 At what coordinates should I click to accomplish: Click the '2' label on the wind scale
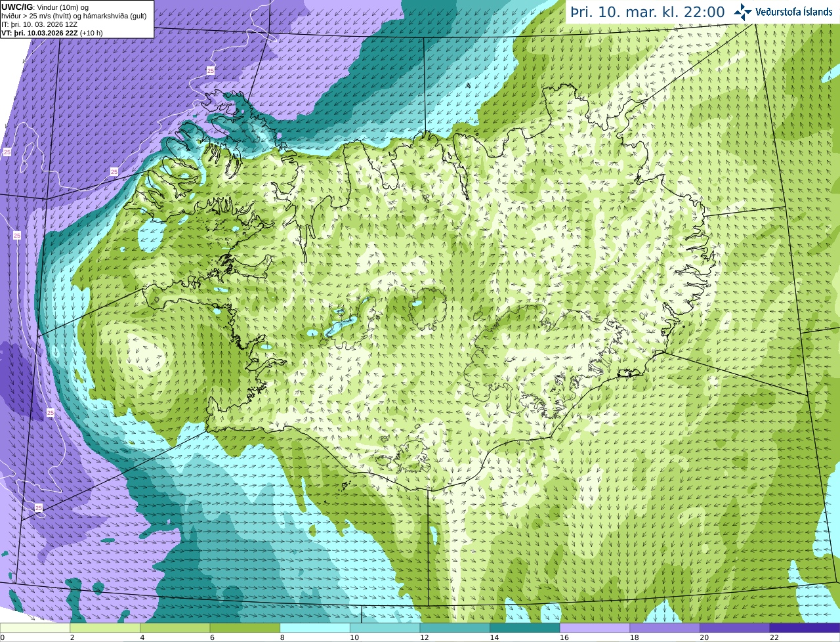coord(72,637)
